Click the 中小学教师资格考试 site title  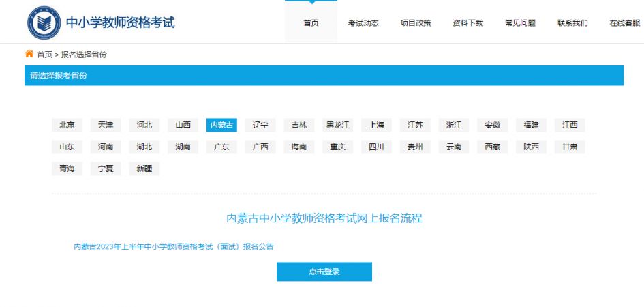[x=121, y=23]
